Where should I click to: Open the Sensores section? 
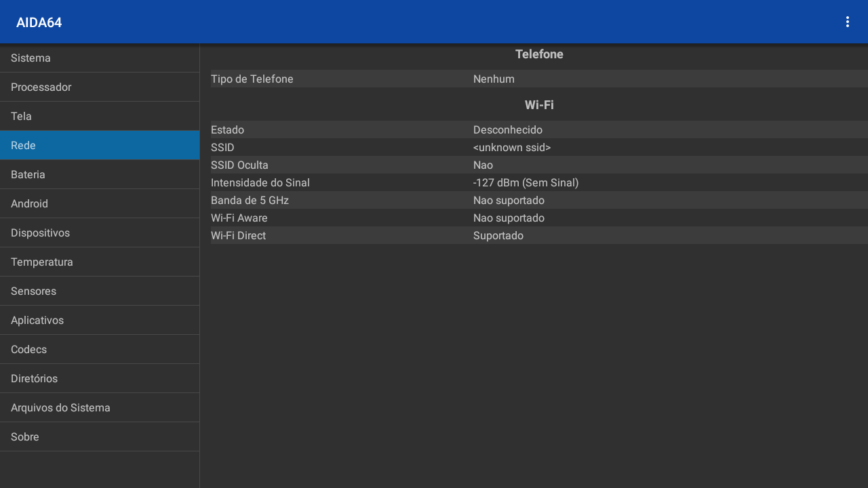[100, 291]
